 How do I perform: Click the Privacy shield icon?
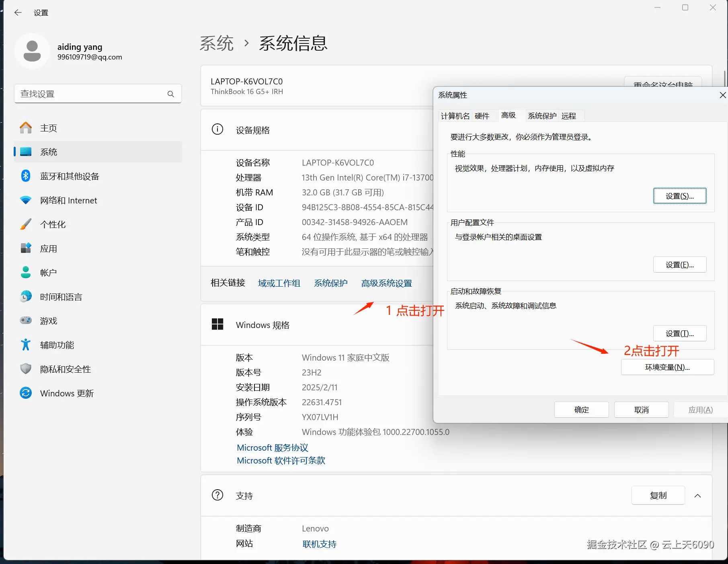26,369
